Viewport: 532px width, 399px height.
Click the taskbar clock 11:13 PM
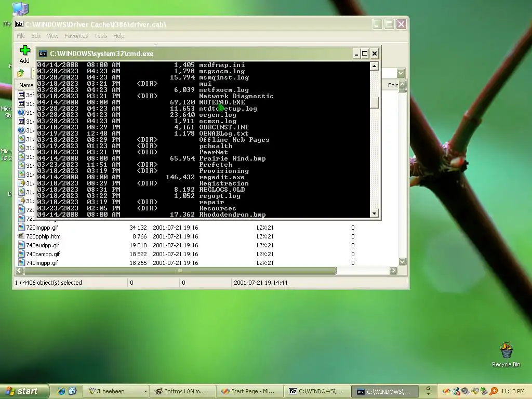pos(512,391)
